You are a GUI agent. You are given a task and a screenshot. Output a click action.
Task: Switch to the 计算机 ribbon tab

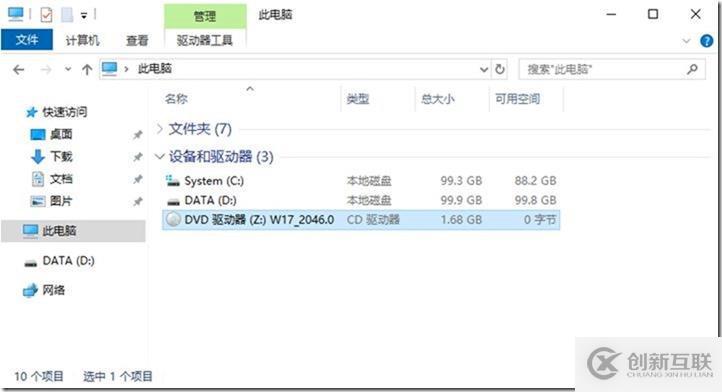[x=82, y=41]
